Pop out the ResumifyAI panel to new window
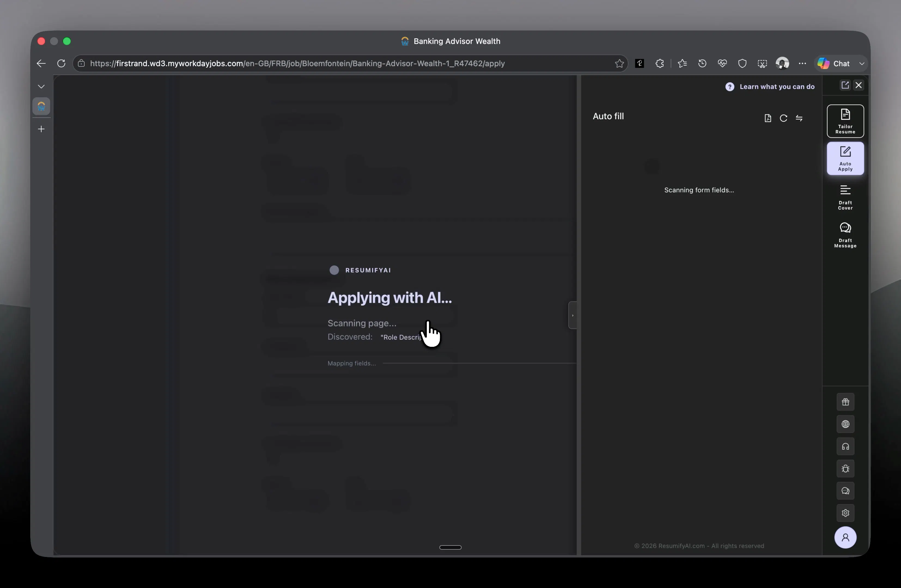This screenshot has height=588, width=901. point(845,85)
